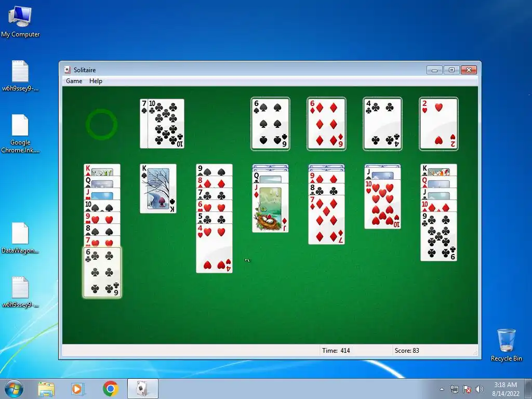
Task: Click the 7 of clubs in third column
Action: (x=214, y=194)
